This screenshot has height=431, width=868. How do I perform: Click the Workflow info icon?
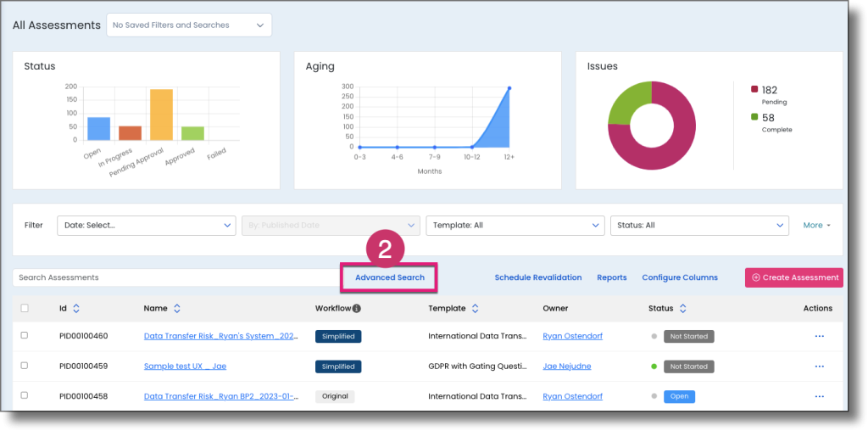tap(357, 309)
